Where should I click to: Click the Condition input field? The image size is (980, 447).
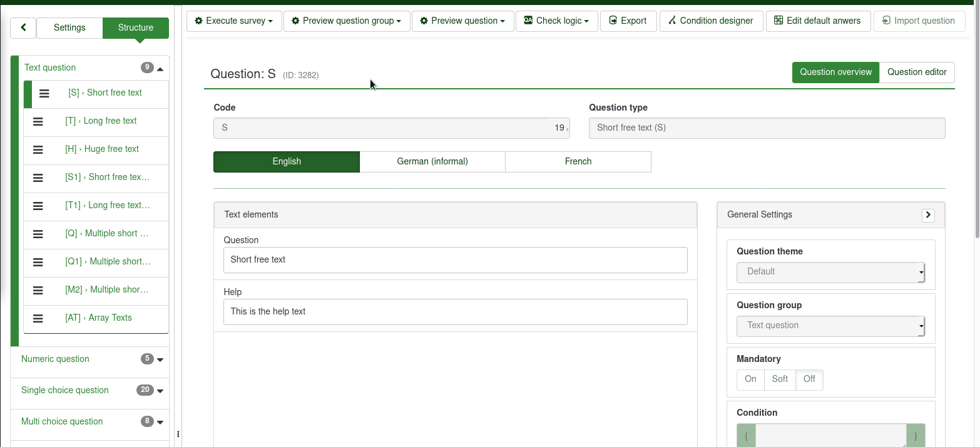click(830, 436)
